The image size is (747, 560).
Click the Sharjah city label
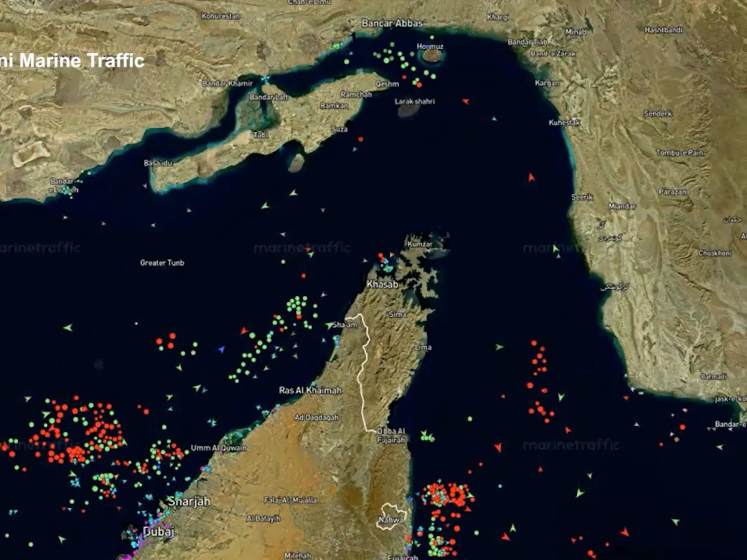coord(189,501)
